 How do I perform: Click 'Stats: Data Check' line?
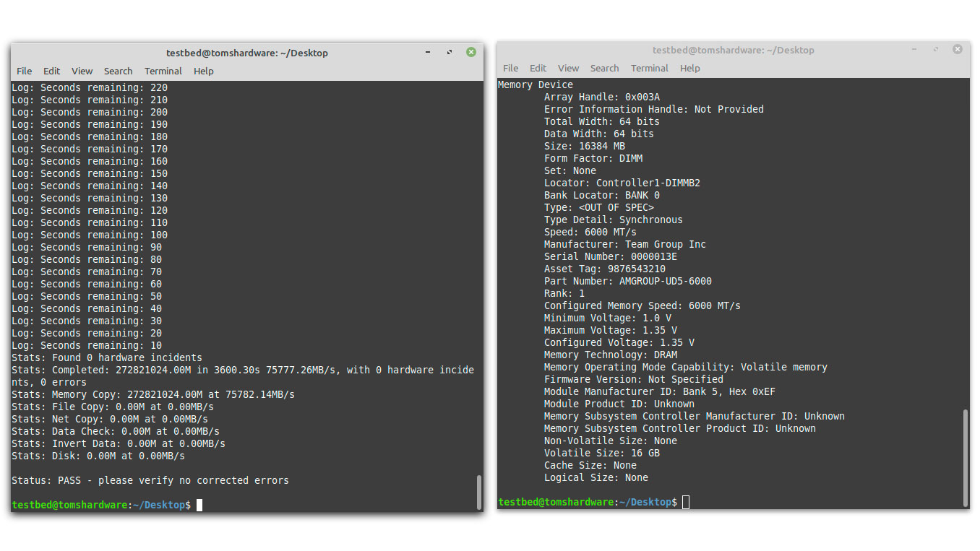tap(116, 431)
